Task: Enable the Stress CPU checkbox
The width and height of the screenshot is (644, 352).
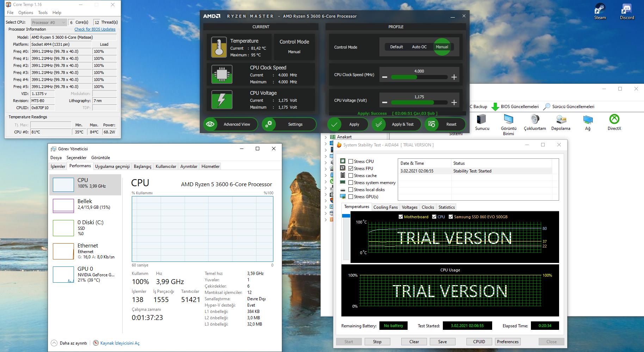Action: pos(351,162)
